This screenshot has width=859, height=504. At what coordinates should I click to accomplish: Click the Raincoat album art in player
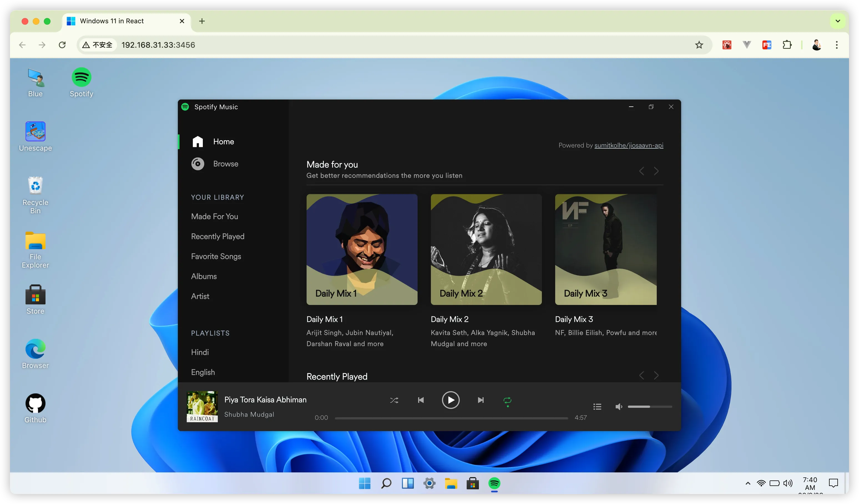[202, 407]
